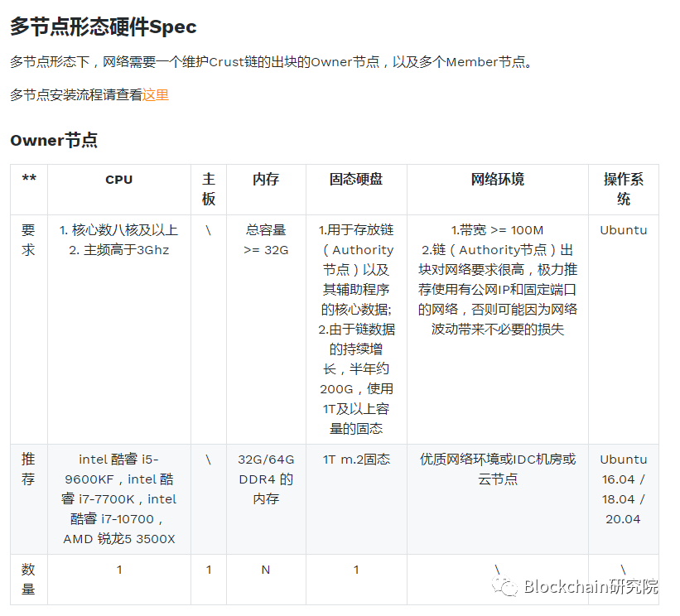Select the Ubuntu 16.04/18.04/20.04 cell
This screenshot has height=616, width=680.
point(623,489)
